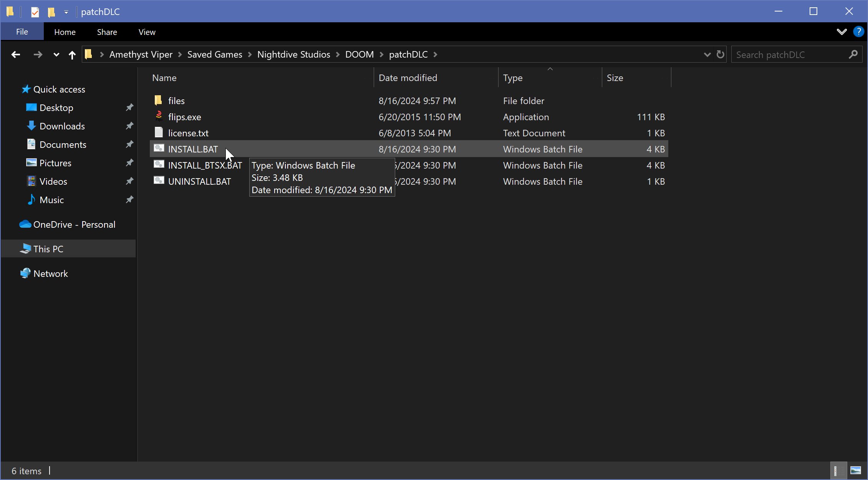Click the Up one level arrow
Viewport: 868px width, 480px height.
72,55
